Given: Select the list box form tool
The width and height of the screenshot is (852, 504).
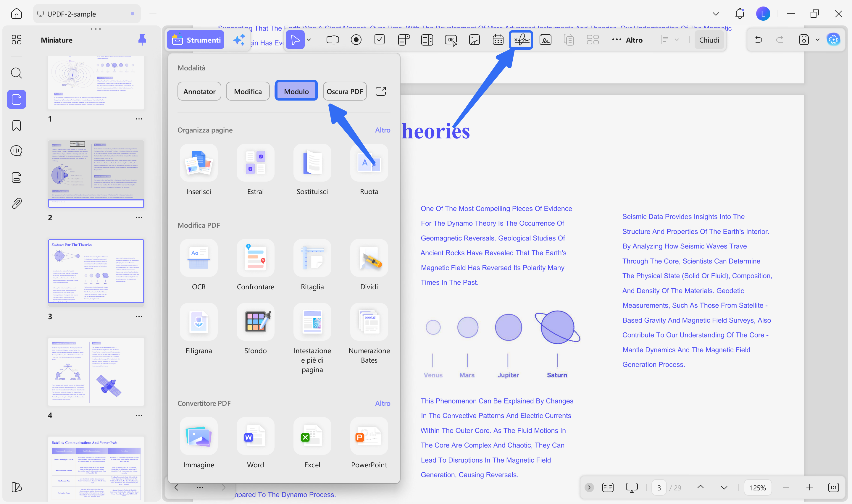Looking at the screenshot, I should point(427,40).
